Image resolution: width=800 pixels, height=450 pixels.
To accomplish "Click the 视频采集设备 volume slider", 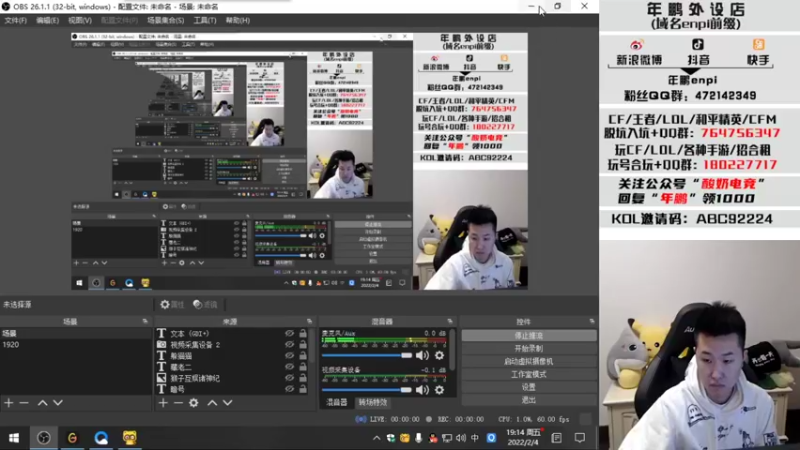I will click(x=367, y=390).
